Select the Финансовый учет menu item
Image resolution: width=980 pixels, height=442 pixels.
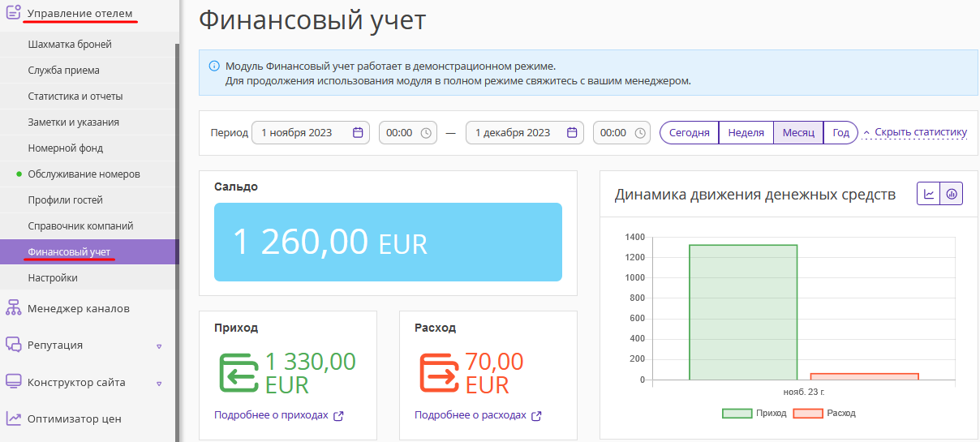coord(88,252)
